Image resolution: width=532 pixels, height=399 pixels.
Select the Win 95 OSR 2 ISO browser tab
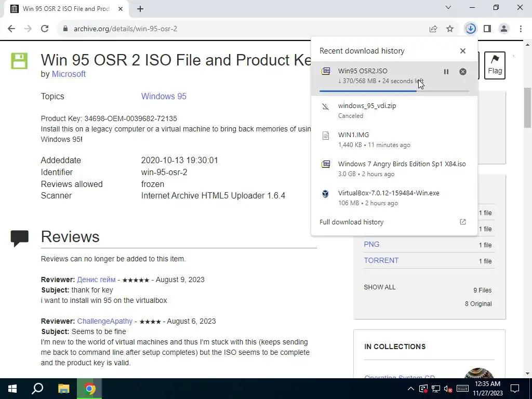(66, 9)
